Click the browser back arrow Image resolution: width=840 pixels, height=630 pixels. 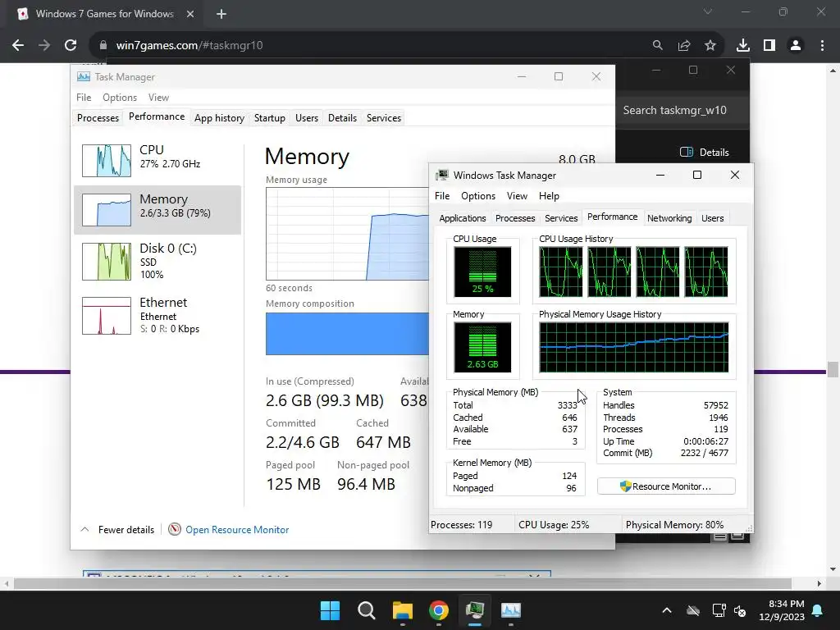pyautogui.click(x=18, y=46)
